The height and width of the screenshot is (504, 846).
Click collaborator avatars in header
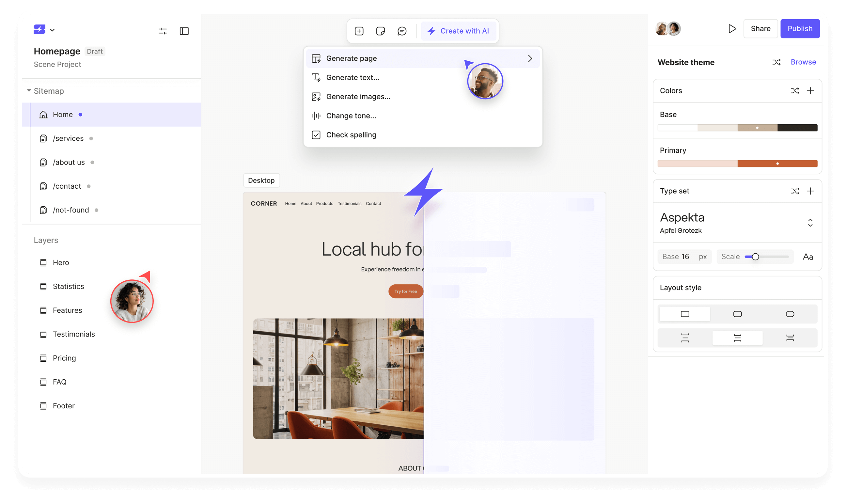click(667, 28)
